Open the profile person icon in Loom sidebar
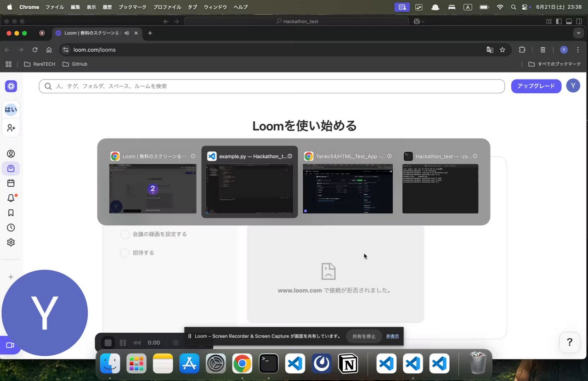588x381 pixels. coord(11,154)
